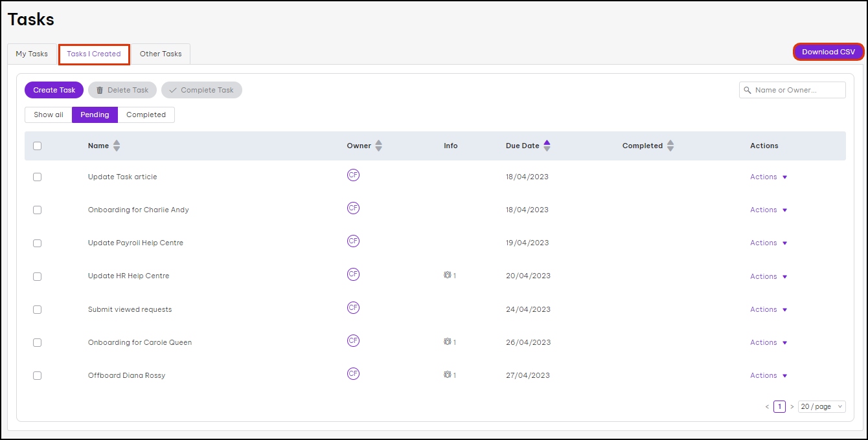Switch to the My Tasks tab

click(32, 54)
